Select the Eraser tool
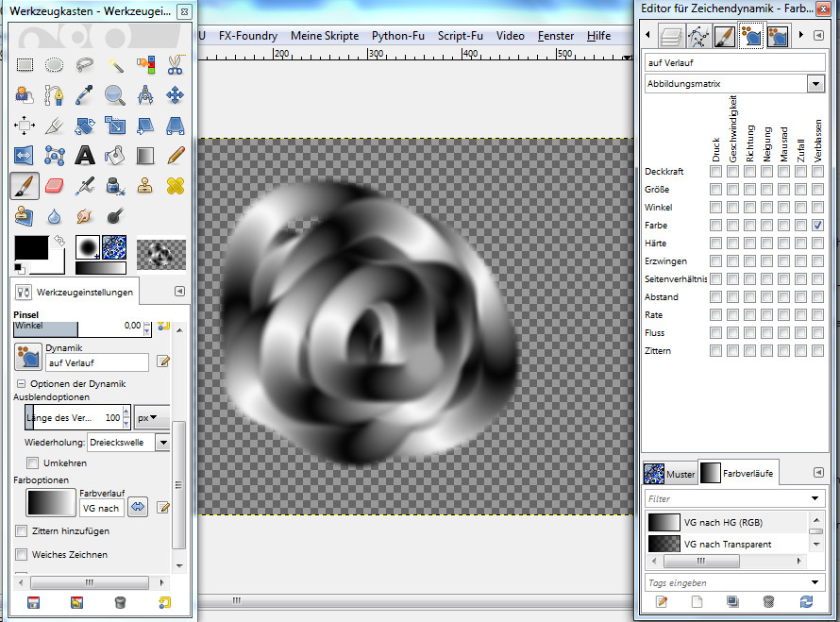 [x=54, y=186]
